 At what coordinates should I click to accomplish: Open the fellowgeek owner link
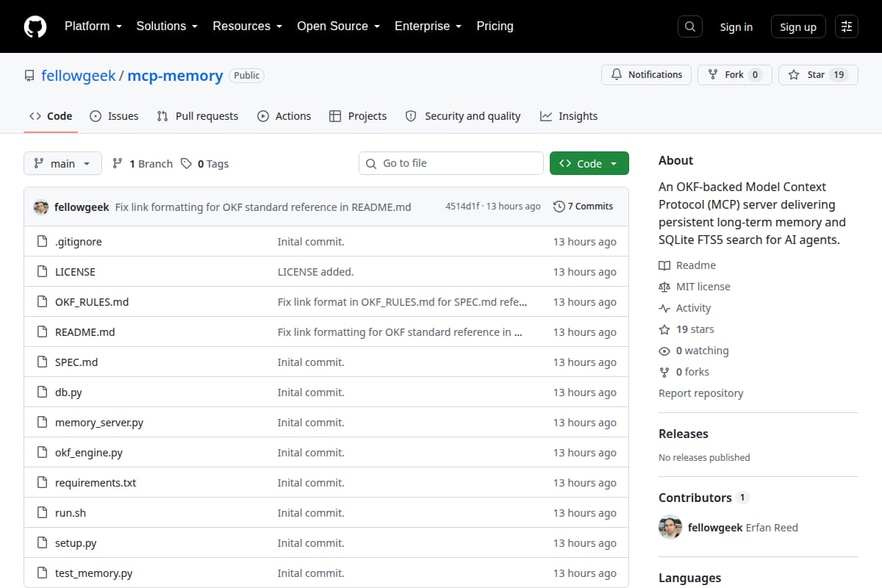[79, 76]
